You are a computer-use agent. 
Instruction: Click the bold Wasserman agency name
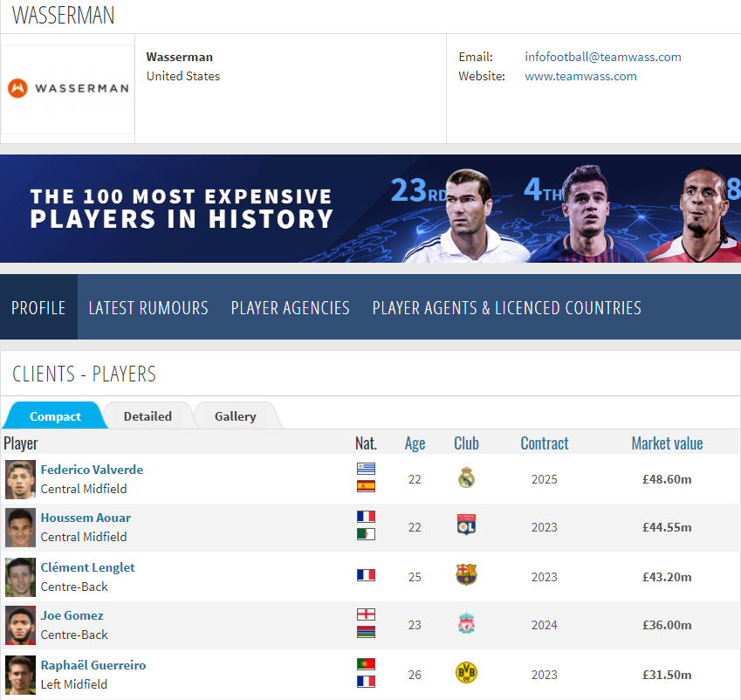[180, 57]
